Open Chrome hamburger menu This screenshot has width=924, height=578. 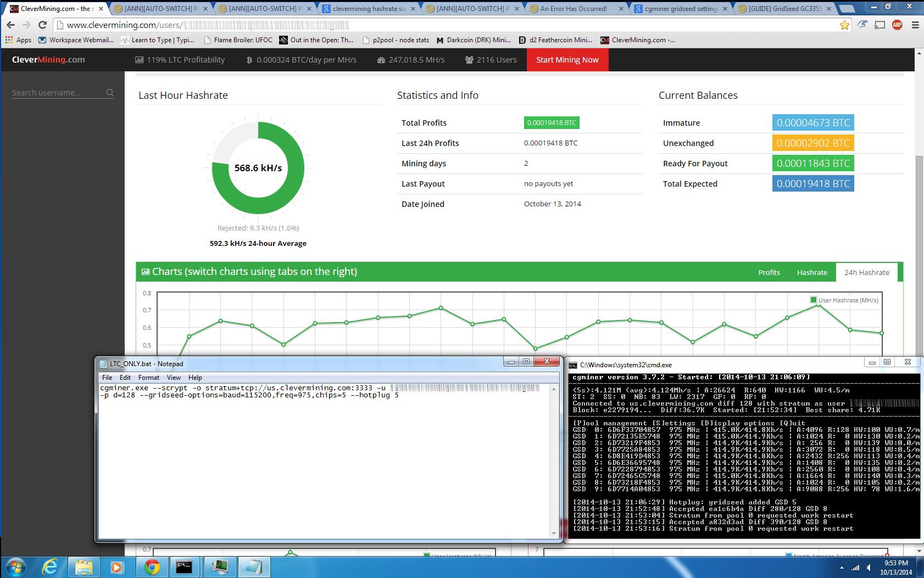(915, 25)
